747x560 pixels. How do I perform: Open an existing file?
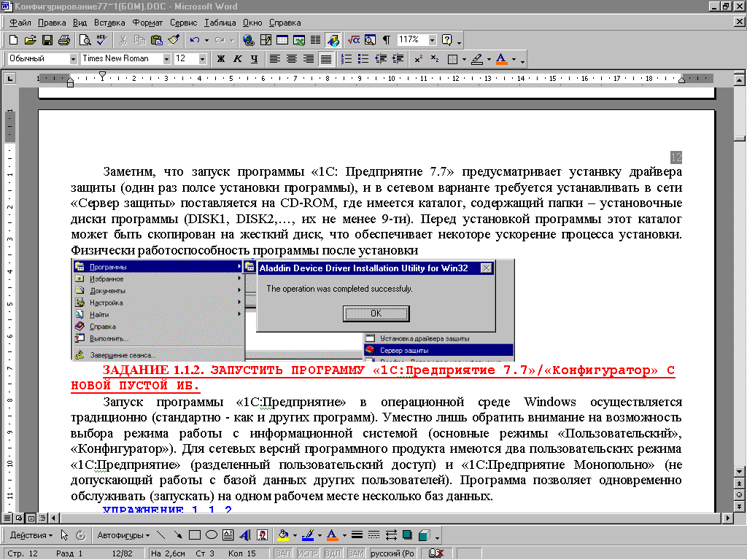click(30, 40)
